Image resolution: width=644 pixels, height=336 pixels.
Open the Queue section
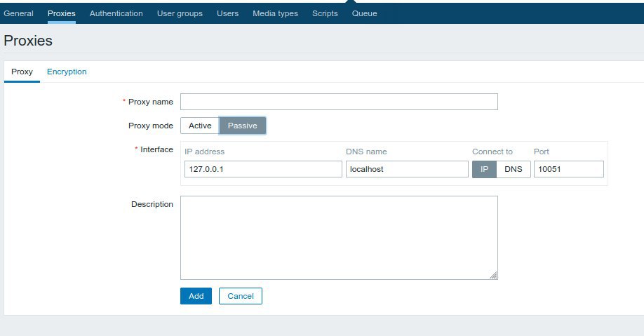coord(364,13)
